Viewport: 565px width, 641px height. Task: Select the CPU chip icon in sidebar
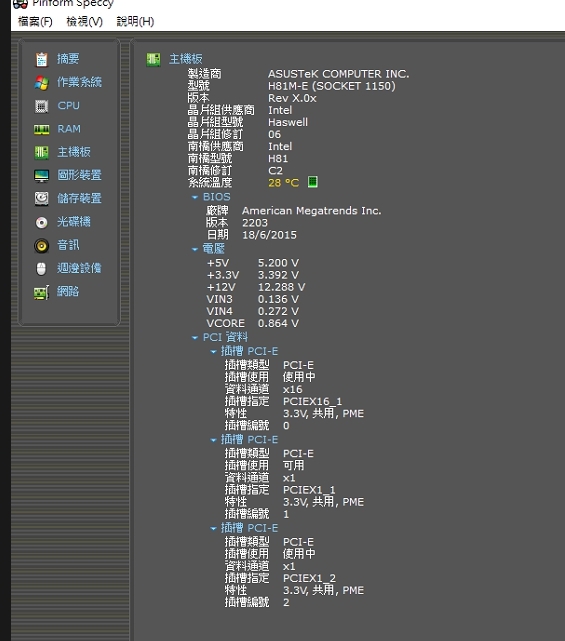41,106
